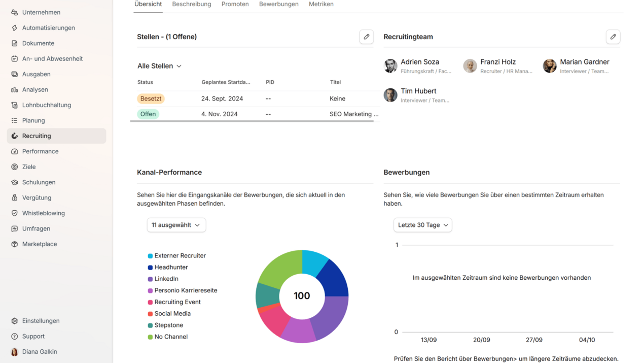644x363 pixels.
Task: Click the Personio Karriereseite legend label
Action: 186,291
